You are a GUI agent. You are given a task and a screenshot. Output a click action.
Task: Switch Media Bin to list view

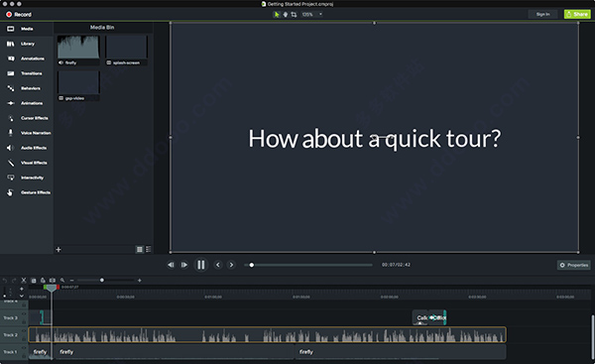click(x=149, y=249)
